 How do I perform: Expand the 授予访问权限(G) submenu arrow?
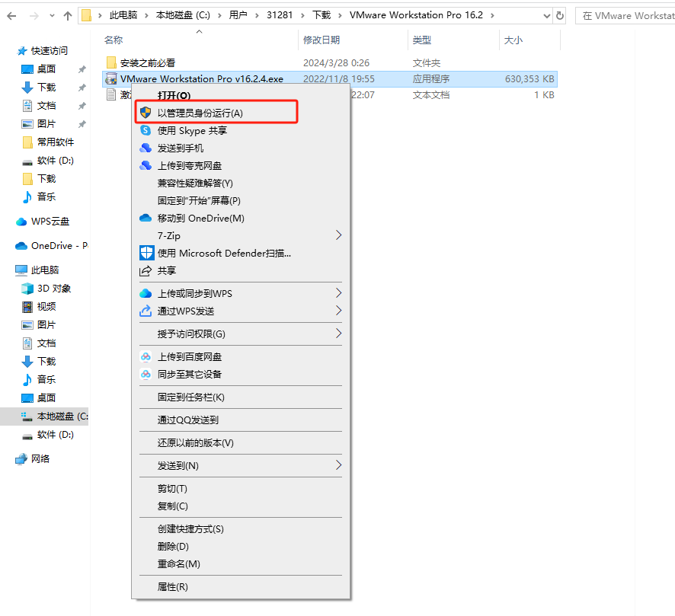coord(338,334)
